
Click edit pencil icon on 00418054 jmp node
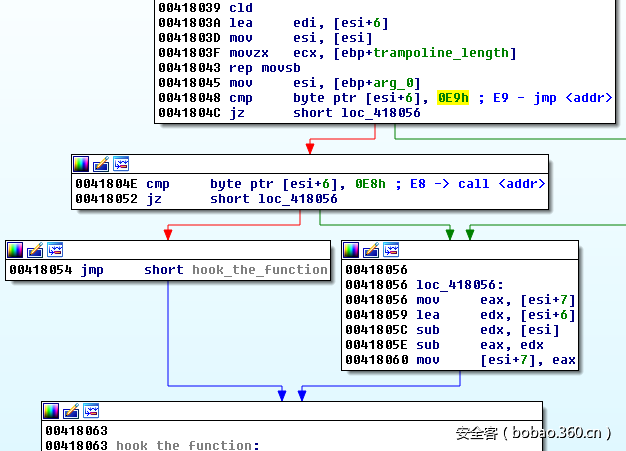(35, 249)
